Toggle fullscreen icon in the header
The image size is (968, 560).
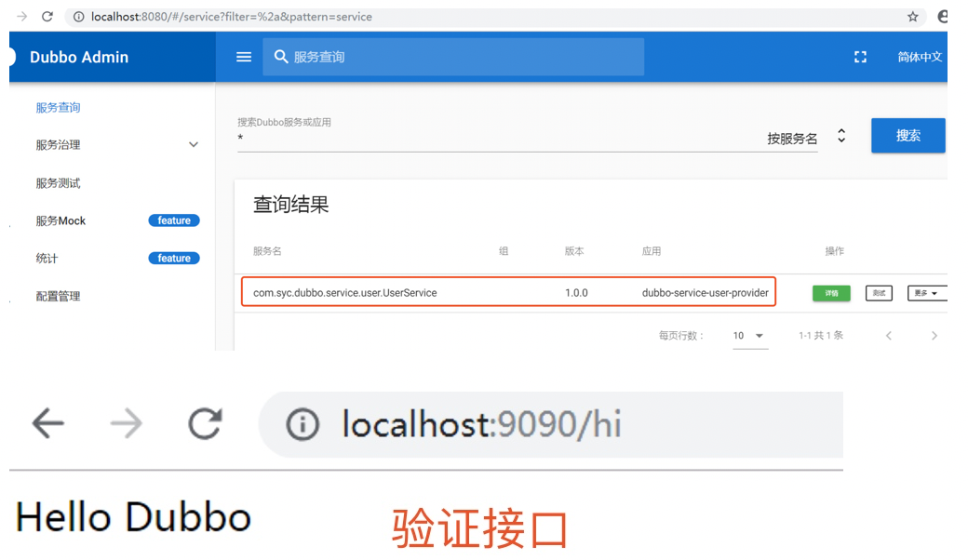(860, 57)
